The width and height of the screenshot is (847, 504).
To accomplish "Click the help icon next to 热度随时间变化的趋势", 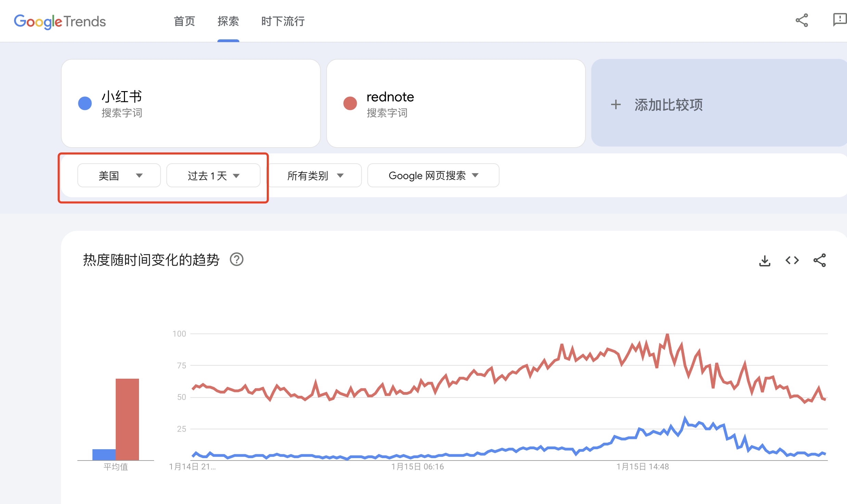I will [x=237, y=260].
